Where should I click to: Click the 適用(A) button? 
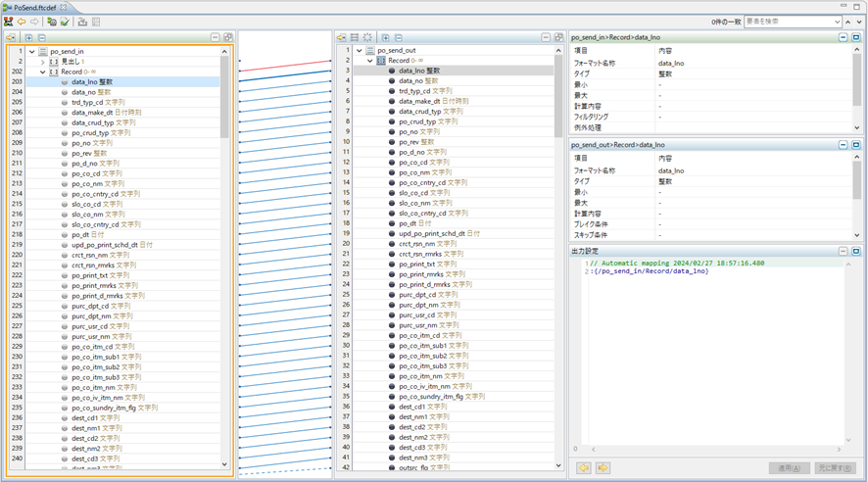click(789, 468)
